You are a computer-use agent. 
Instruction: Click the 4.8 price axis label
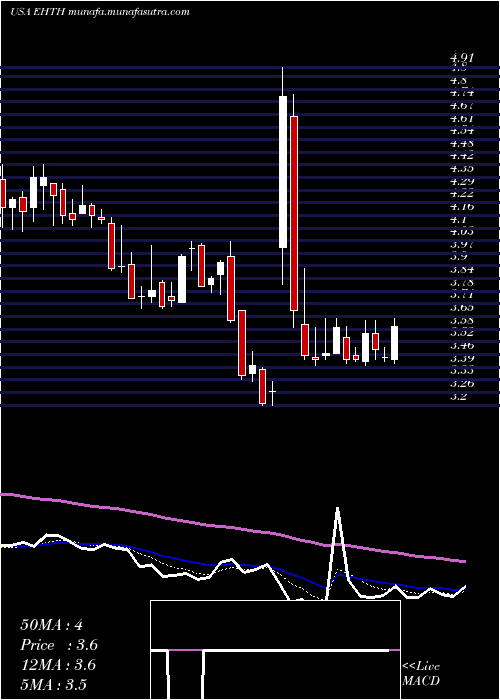coord(459,81)
